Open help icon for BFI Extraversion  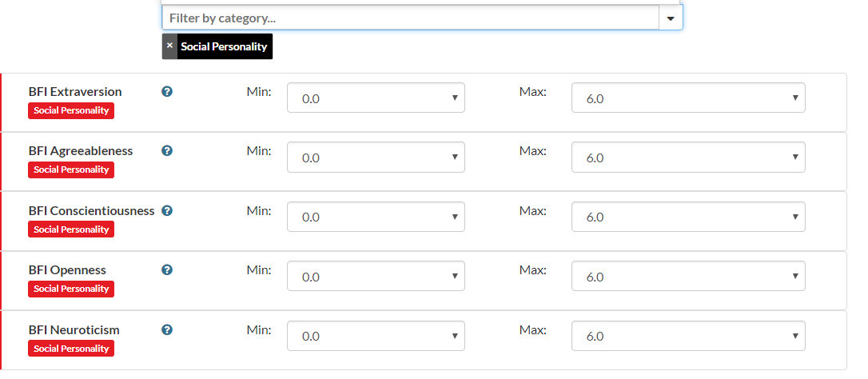pos(167,91)
